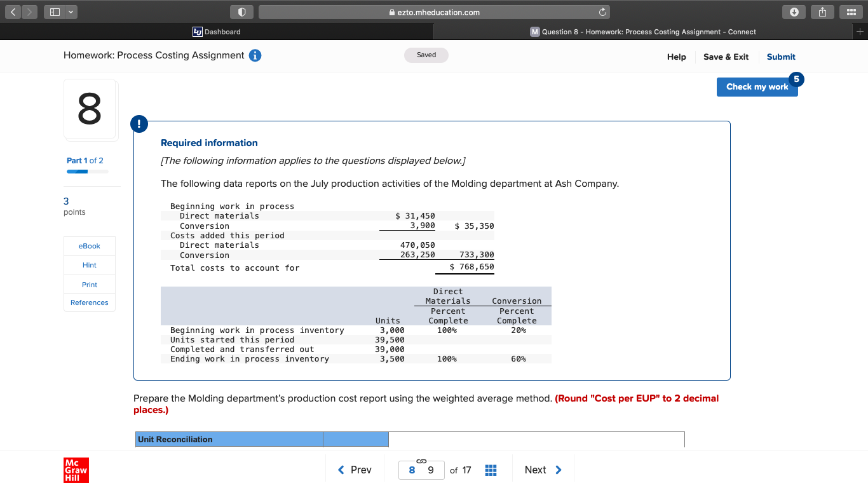Click the reload icon in the address bar

[602, 11]
